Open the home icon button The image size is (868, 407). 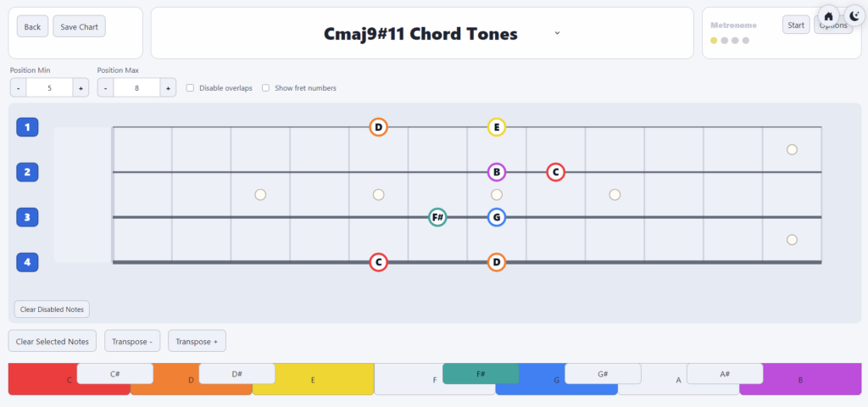(829, 16)
